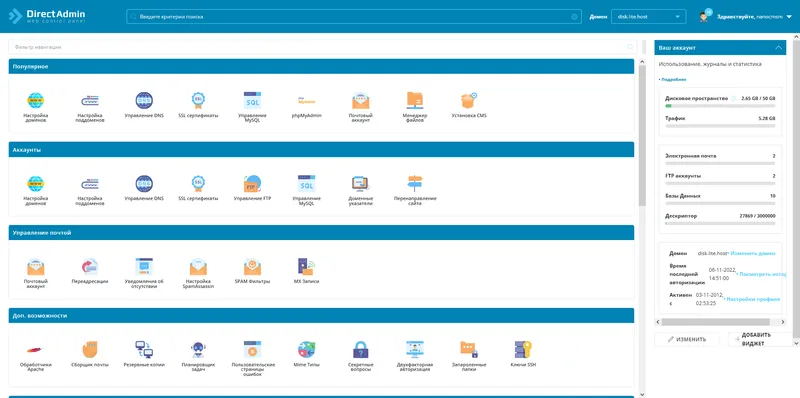Click the widget horizontal scrollbar
The height and width of the screenshot is (398, 800).
(720, 322)
